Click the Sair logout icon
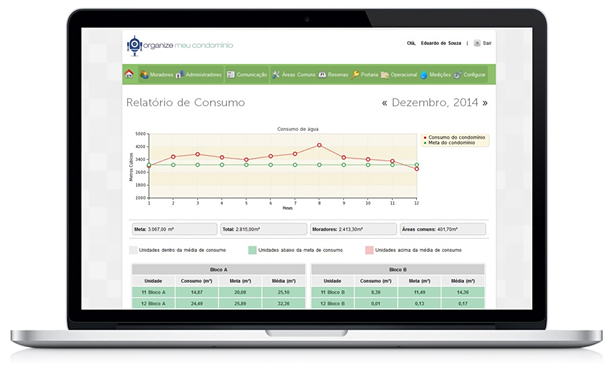 477,43
